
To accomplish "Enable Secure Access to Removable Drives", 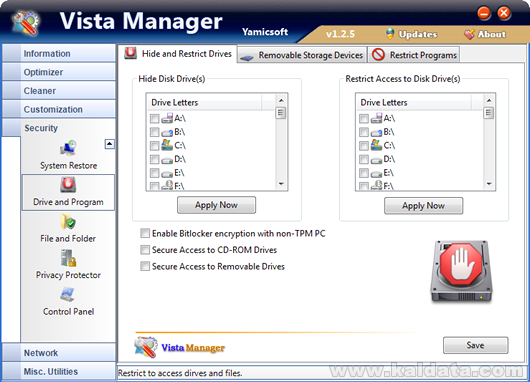I will (x=145, y=266).
